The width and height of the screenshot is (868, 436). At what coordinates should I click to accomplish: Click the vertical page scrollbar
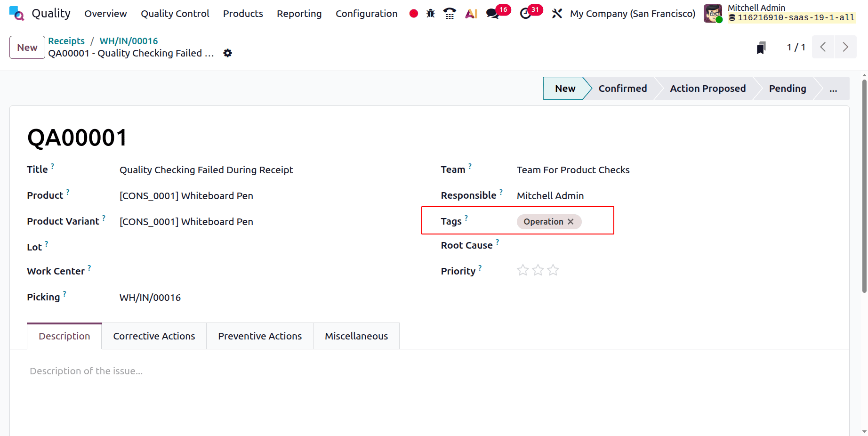pos(864,186)
